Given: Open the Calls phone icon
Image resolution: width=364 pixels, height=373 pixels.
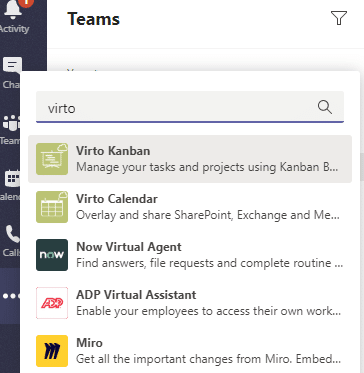Looking at the screenshot, I should [12, 235].
